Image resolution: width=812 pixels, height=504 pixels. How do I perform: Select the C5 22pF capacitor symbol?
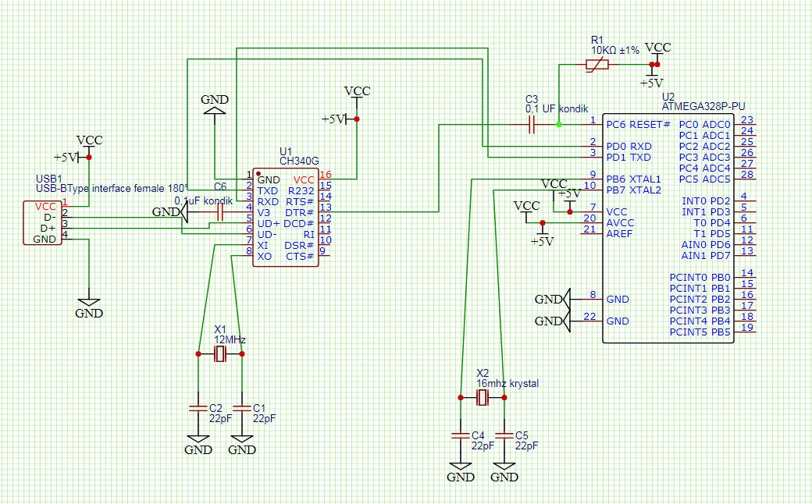pyautogui.click(x=504, y=435)
